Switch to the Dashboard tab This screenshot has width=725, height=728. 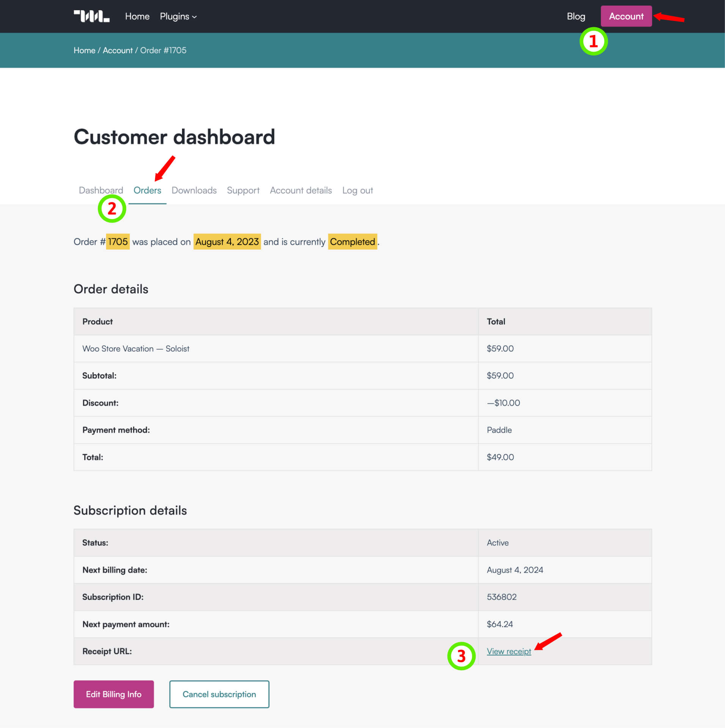click(x=101, y=190)
